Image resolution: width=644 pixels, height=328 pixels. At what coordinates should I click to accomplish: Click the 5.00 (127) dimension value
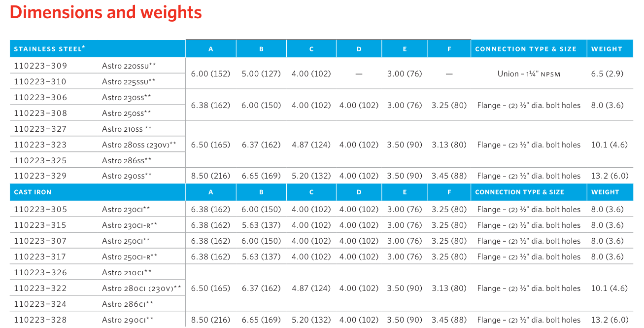click(x=261, y=73)
